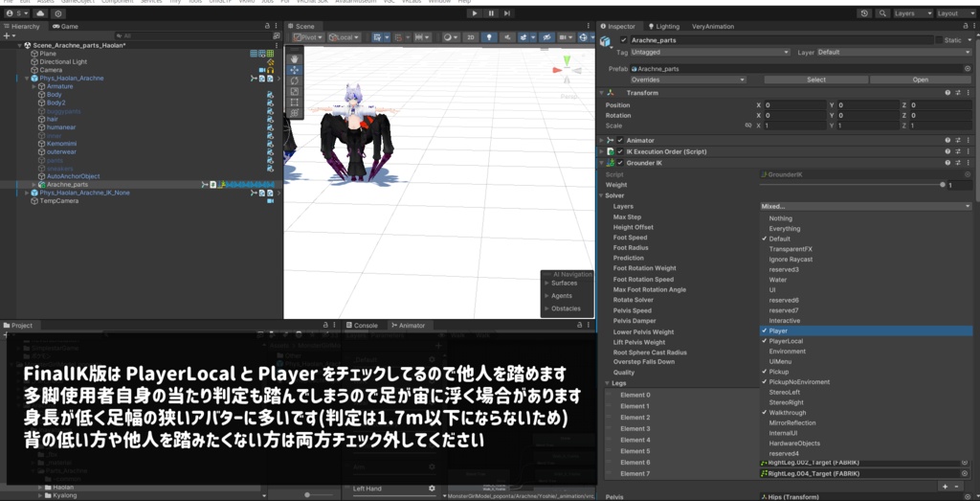Uncheck the Player layer in mask list
The height and width of the screenshot is (501, 980).
click(865, 330)
